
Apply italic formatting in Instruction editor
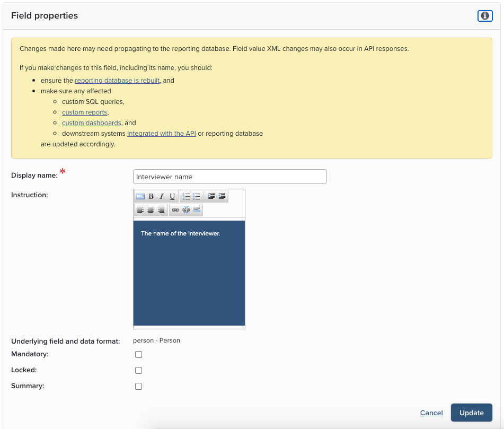[x=162, y=196]
